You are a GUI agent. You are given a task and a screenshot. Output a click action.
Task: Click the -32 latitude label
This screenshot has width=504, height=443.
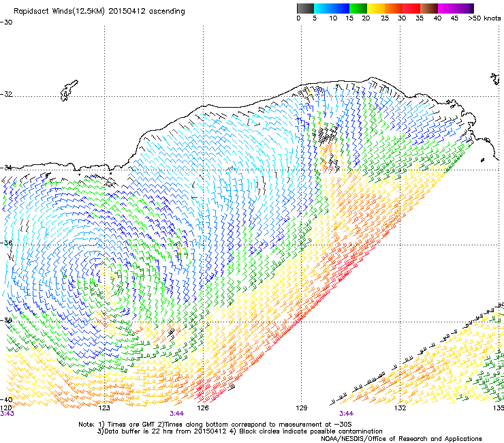coord(6,94)
